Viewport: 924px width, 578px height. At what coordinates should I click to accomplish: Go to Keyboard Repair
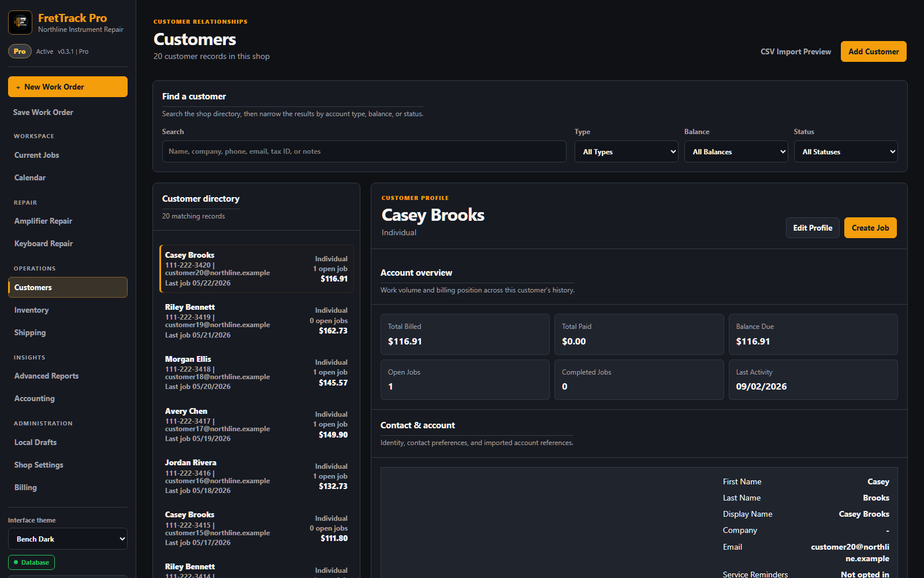point(68,243)
